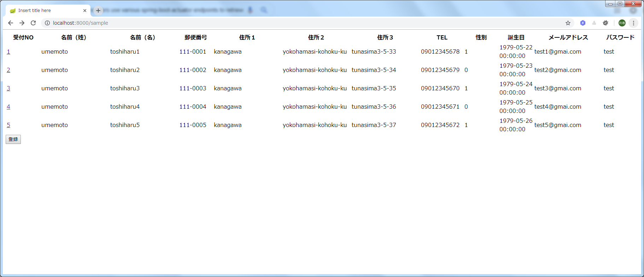Open the blue hexagon extension icon
Viewport: 644px width, 277px height.
(x=583, y=23)
